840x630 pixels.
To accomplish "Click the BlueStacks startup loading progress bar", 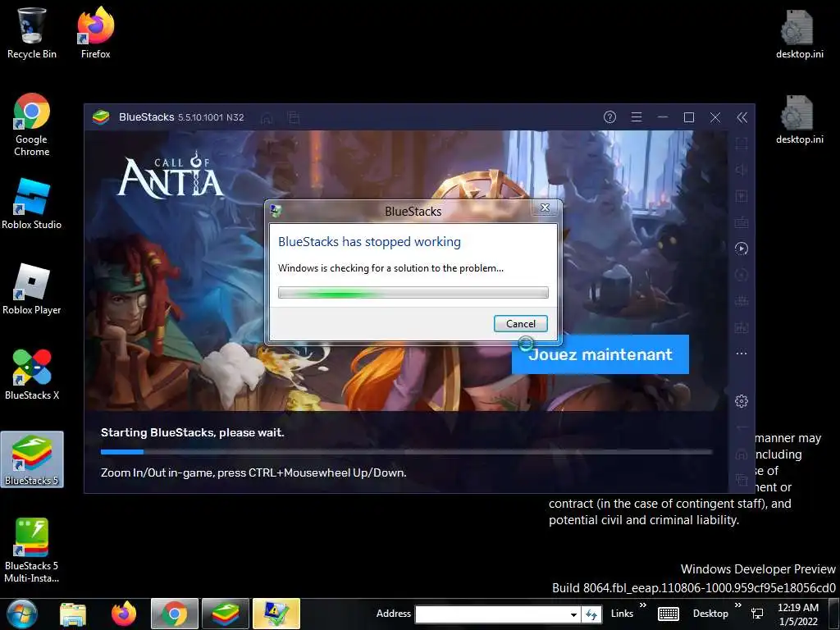I will [x=407, y=452].
